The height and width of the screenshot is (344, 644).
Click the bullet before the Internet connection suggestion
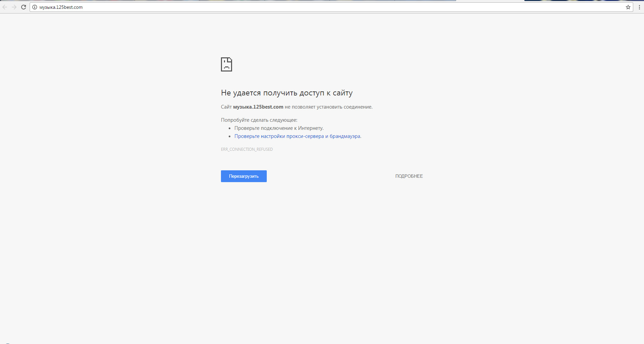click(x=230, y=128)
